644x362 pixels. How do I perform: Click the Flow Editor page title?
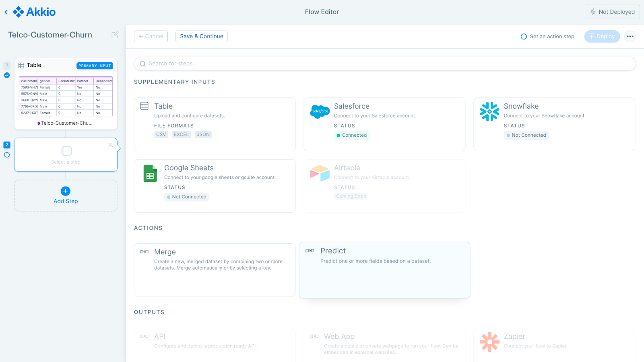pos(322,12)
